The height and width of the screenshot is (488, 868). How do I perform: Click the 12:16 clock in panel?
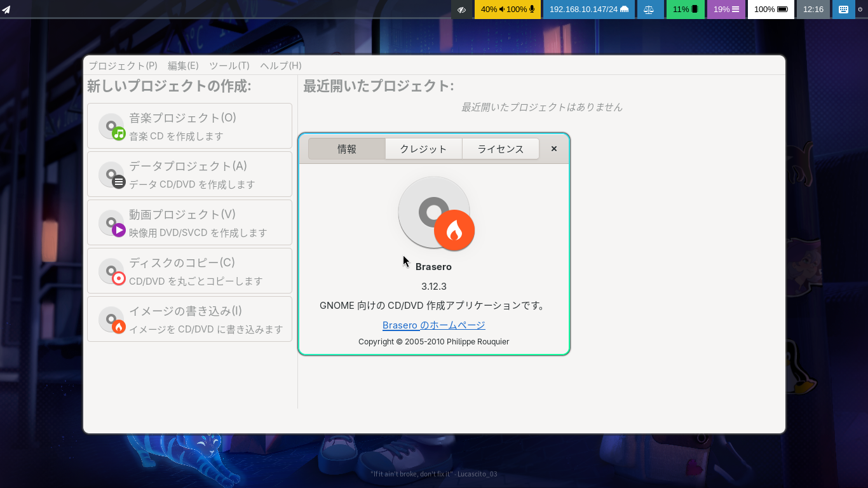tap(813, 10)
